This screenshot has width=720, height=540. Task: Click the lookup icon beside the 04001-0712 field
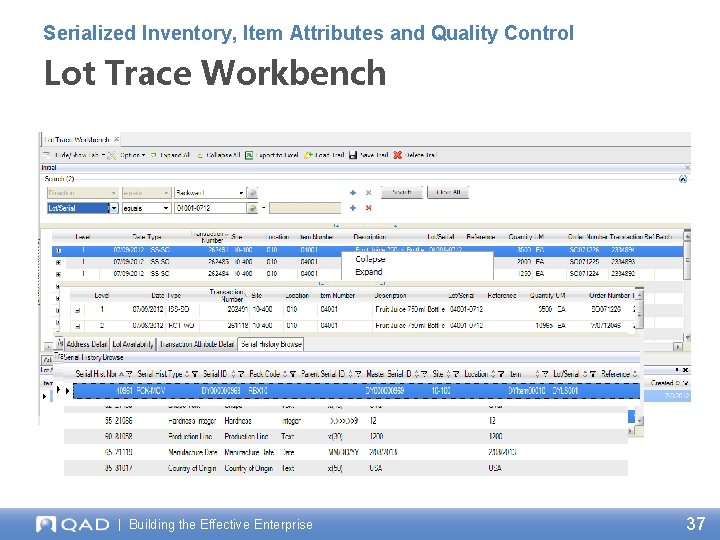coord(252,208)
